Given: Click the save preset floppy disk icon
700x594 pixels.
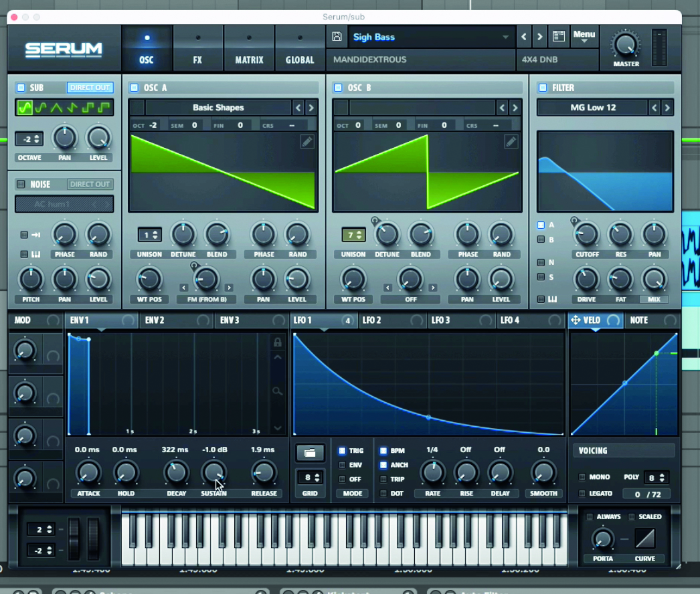Looking at the screenshot, I should tap(337, 37).
